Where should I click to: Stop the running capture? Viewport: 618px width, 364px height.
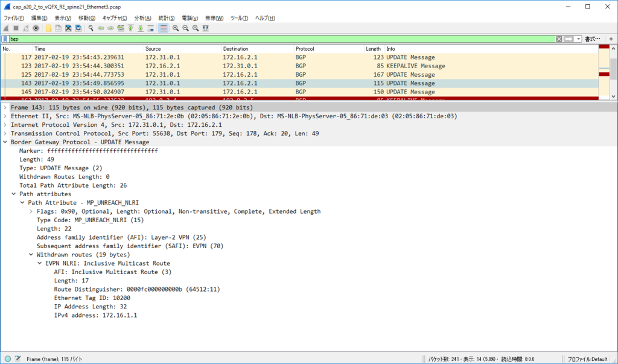pyautogui.click(x=16, y=28)
